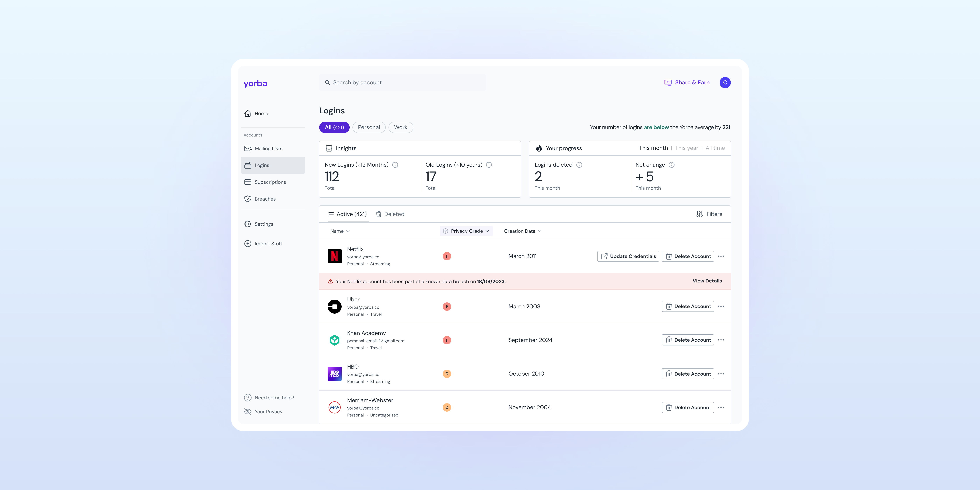The width and height of the screenshot is (980, 490).
Task: Delete the Netflix account
Action: [x=687, y=256]
